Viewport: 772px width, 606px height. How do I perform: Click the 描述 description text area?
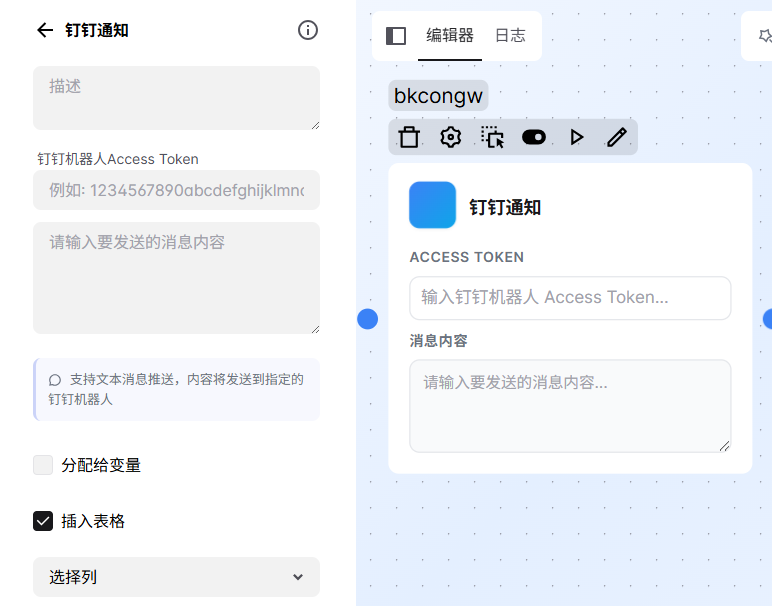[176, 98]
